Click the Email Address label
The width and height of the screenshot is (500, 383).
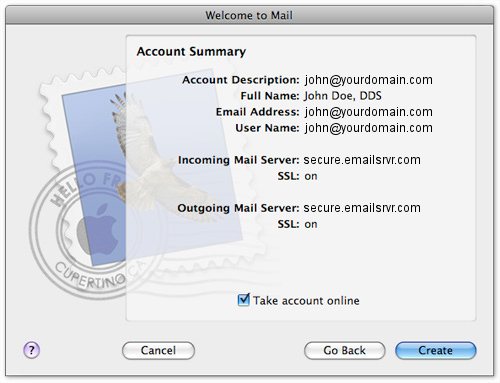click(x=257, y=112)
